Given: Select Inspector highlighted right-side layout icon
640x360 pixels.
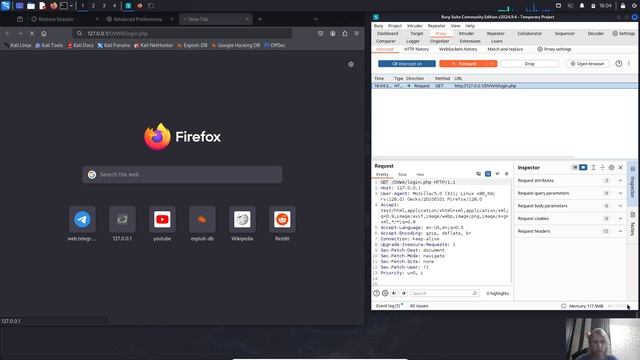Looking at the screenshot, I should [x=583, y=167].
